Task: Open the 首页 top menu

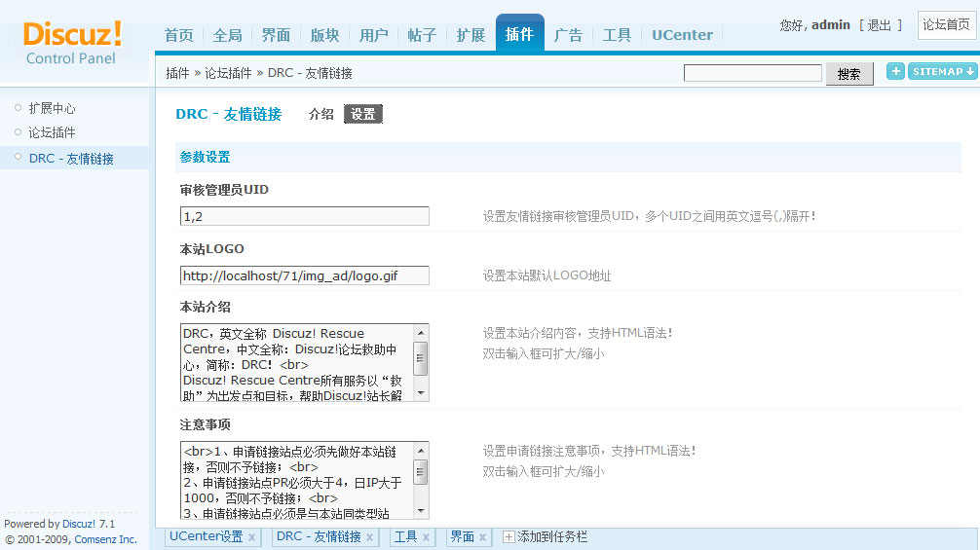Action: (178, 35)
